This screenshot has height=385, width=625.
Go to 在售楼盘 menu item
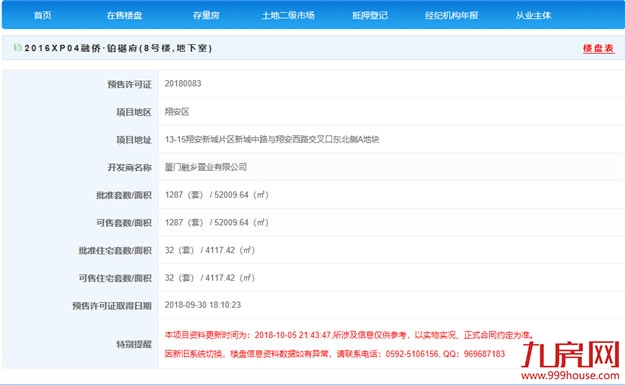tap(124, 15)
